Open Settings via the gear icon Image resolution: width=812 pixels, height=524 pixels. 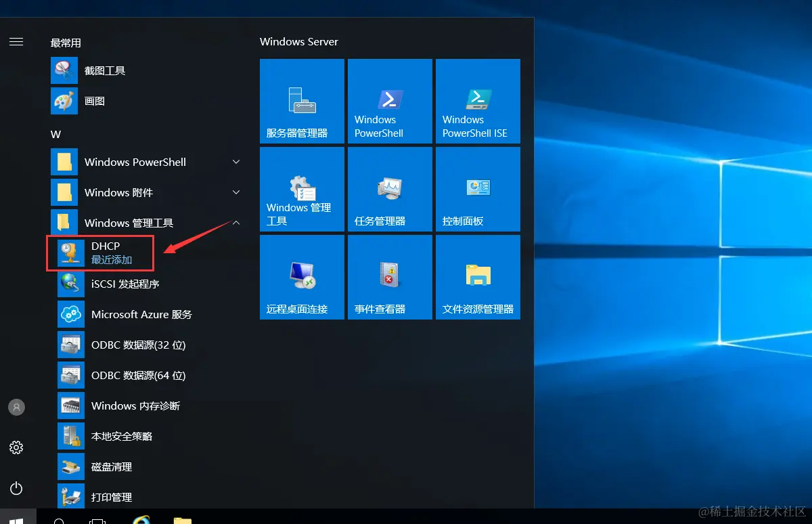click(x=16, y=447)
